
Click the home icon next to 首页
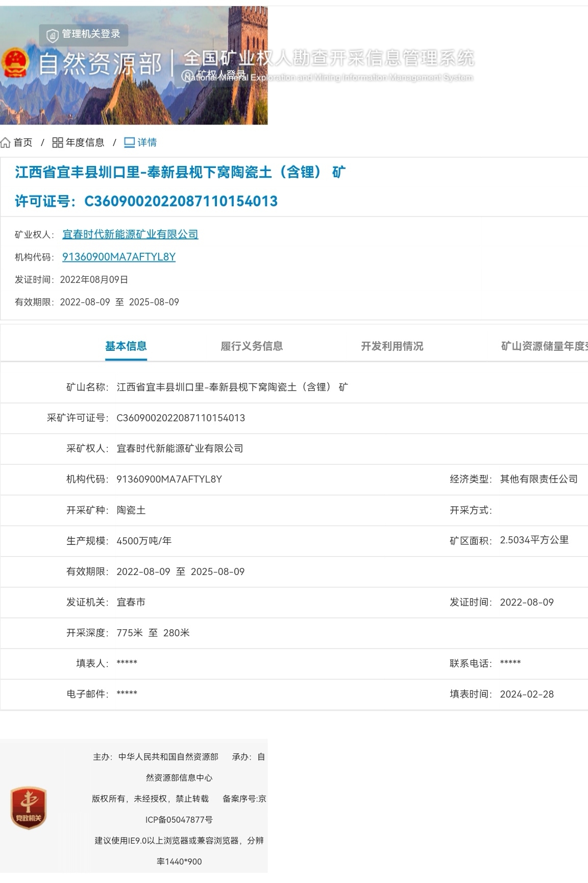tap(5, 142)
